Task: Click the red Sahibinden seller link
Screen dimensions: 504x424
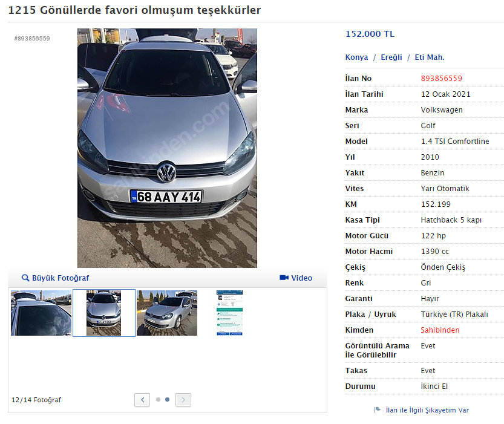Action: [440, 330]
